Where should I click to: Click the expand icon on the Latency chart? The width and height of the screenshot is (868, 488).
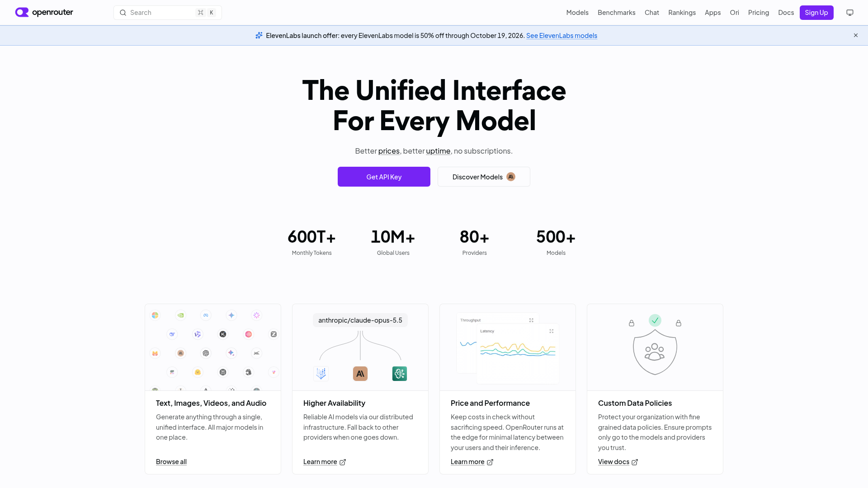(x=552, y=331)
